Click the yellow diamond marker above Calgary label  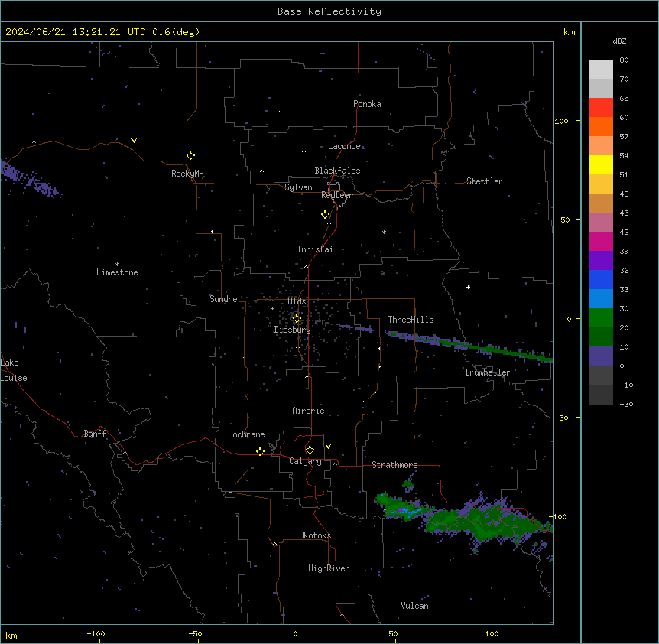(310, 450)
